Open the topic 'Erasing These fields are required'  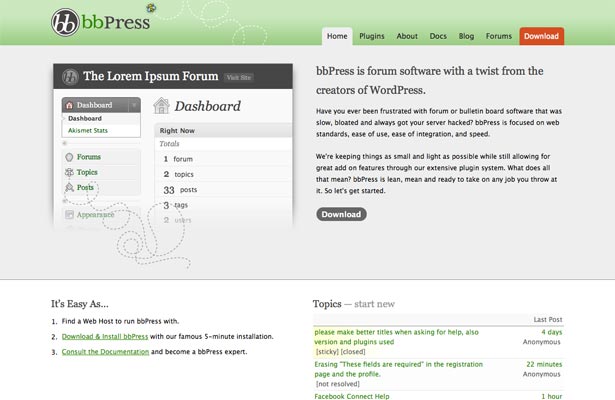pyautogui.click(x=398, y=369)
